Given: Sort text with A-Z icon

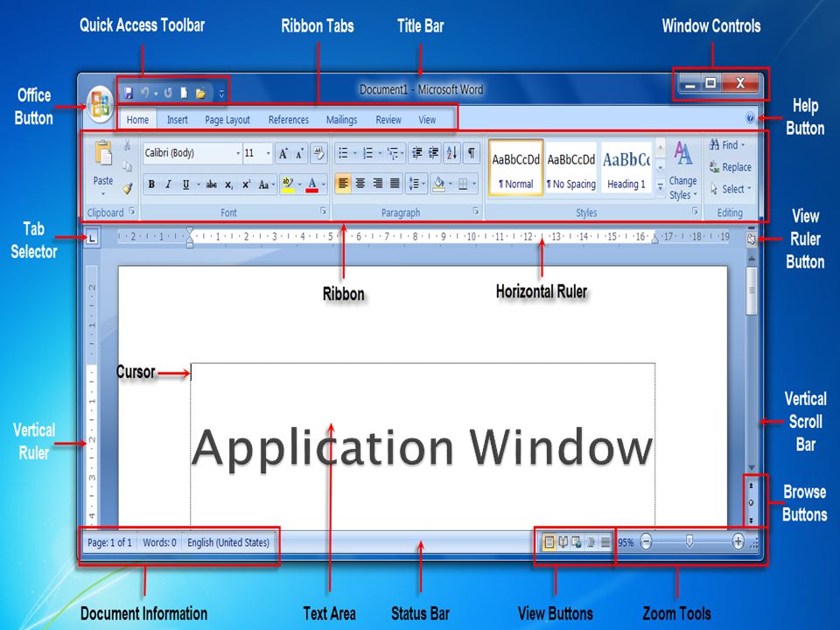Looking at the screenshot, I should point(451,154).
